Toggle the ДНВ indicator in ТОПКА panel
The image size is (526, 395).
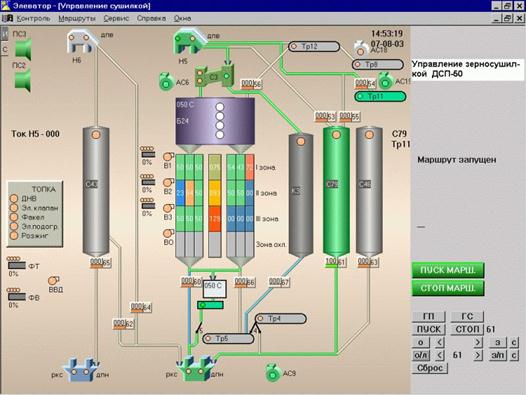(x=14, y=199)
